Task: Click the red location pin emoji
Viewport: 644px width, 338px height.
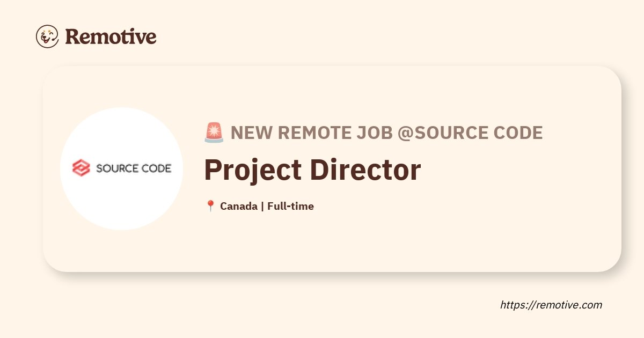Action: (x=210, y=206)
